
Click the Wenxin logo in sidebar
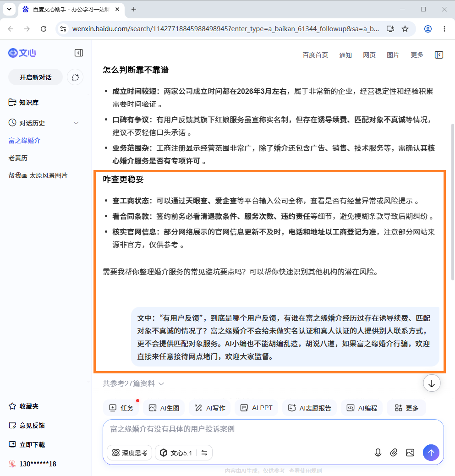click(22, 53)
